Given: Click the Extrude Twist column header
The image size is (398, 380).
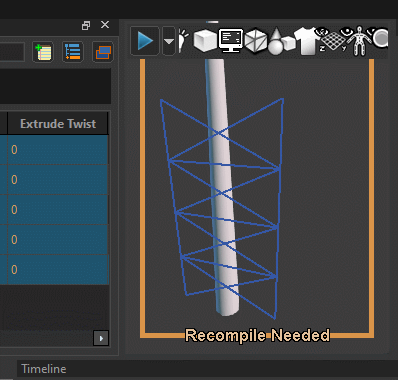Looking at the screenshot, I should point(58,124).
